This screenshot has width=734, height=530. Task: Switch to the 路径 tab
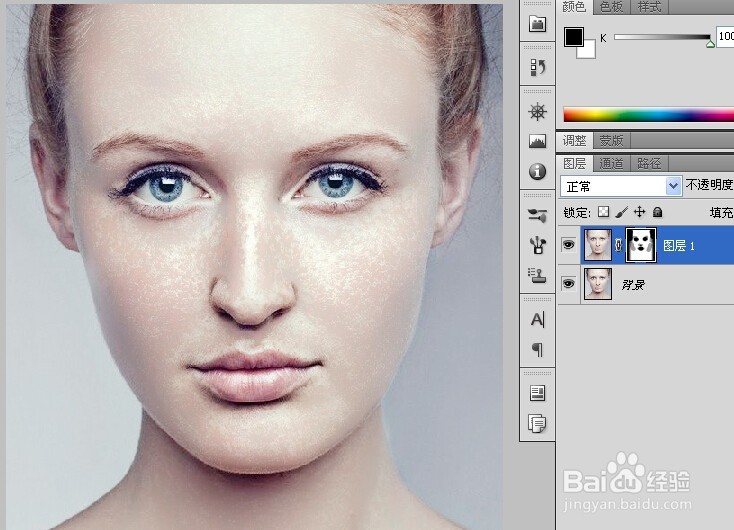click(649, 163)
